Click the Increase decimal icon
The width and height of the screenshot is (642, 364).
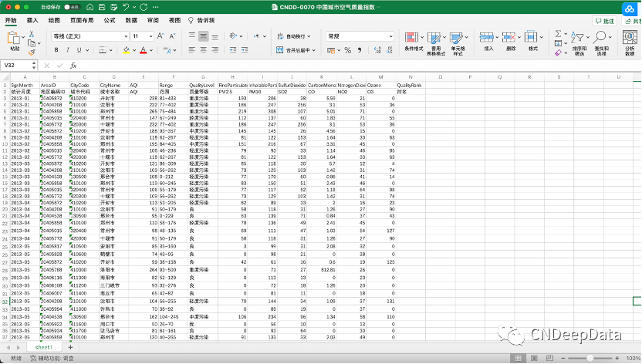point(377,50)
